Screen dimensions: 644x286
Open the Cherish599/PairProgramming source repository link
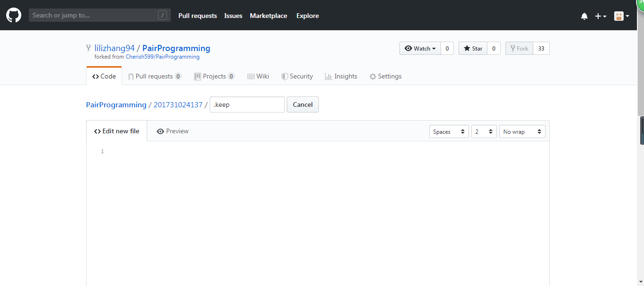click(x=162, y=57)
